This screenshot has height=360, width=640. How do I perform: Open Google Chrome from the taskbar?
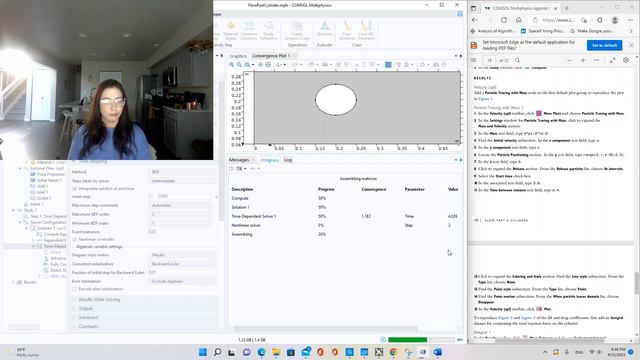(393, 352)
